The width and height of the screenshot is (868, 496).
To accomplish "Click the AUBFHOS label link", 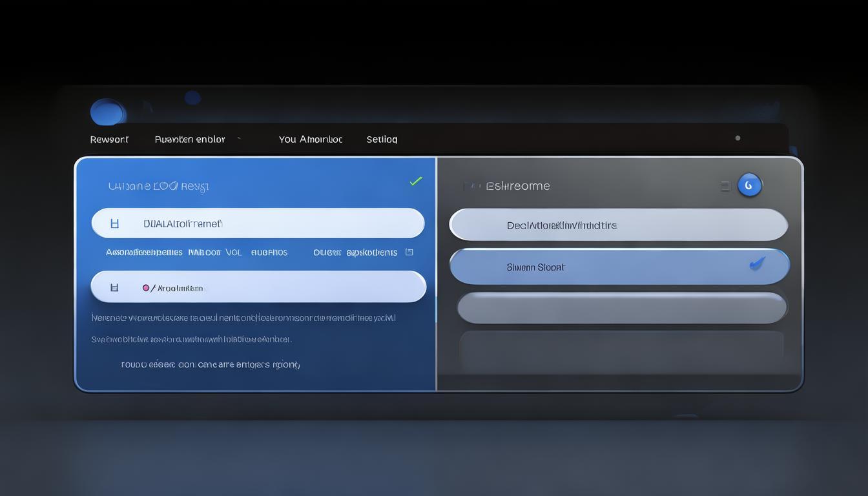I will pyautogui.click(x=269, y=253).
